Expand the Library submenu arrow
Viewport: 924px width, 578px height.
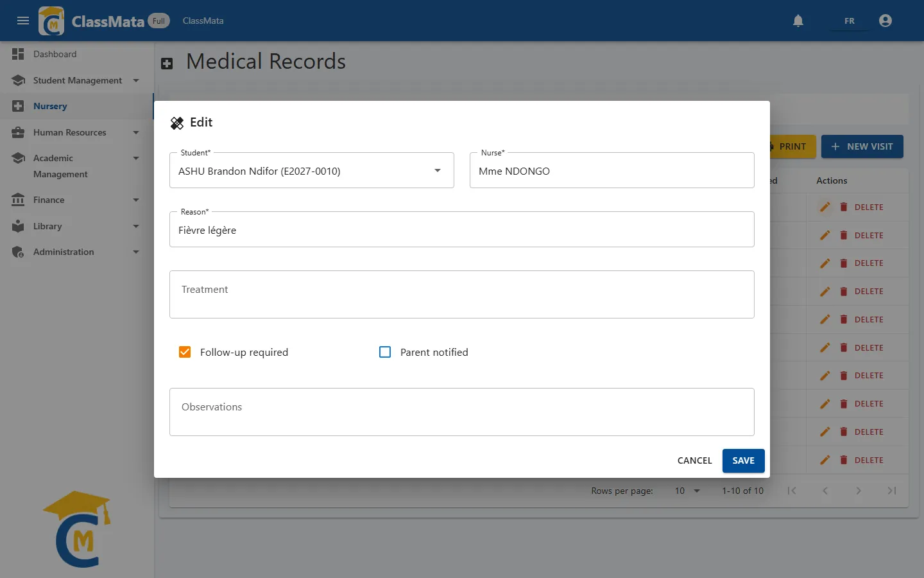pos(136,226)
